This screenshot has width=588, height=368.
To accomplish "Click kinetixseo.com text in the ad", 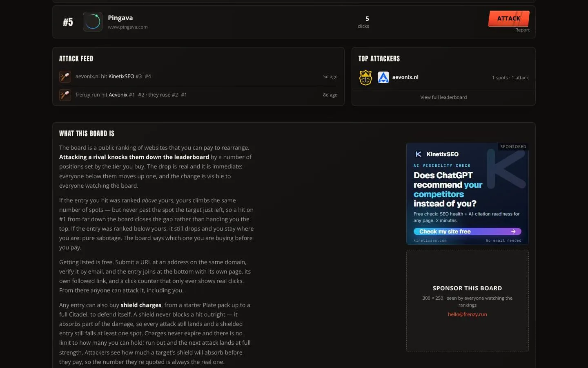I will (x=430, y=240).
